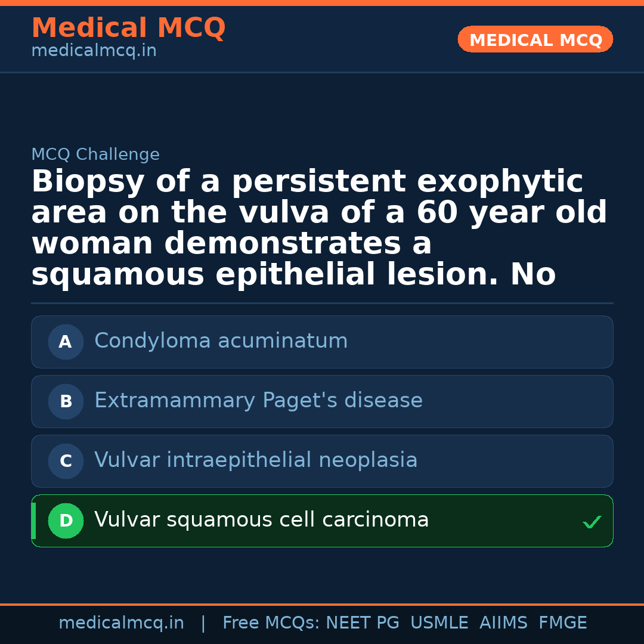Image resolution: width=644 pixels, height=644 pixels.
Task: Pick the Extramammary Paget's disease answer text
Action: point(258,401)
